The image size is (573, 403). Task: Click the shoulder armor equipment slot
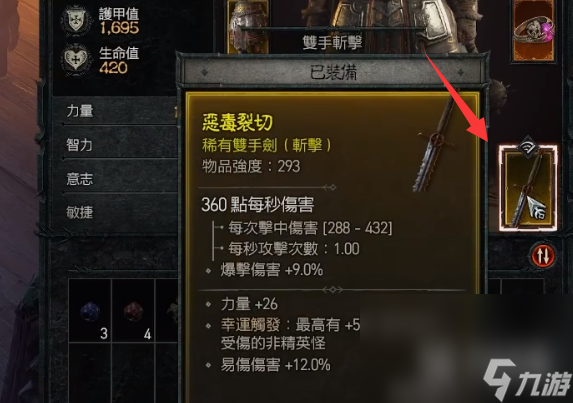[248, 26]
